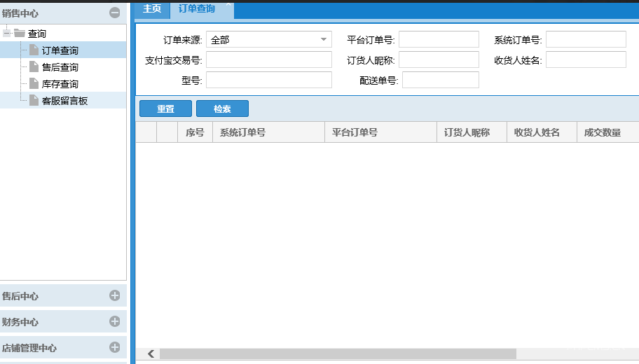Click the 配送单号 input field
639x364 pixels.
[x=441, y=80]
